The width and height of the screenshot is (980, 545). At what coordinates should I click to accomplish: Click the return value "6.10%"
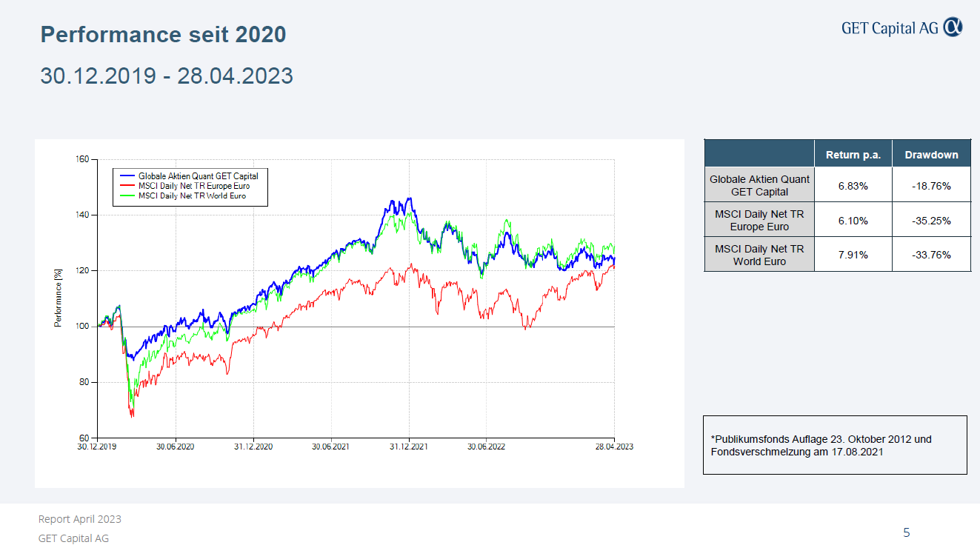click(853, 221)
